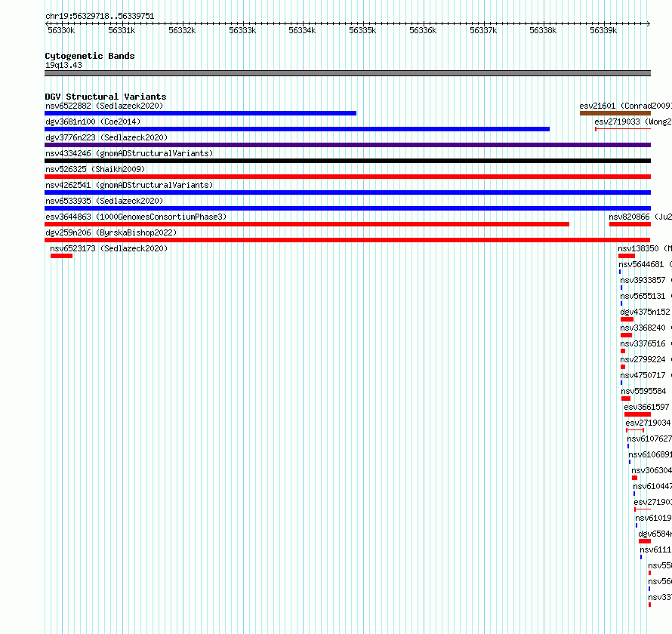Open variant dgv259n206 (ByrskaBishop2022) label
672x634 pixels.
[111, 232]
